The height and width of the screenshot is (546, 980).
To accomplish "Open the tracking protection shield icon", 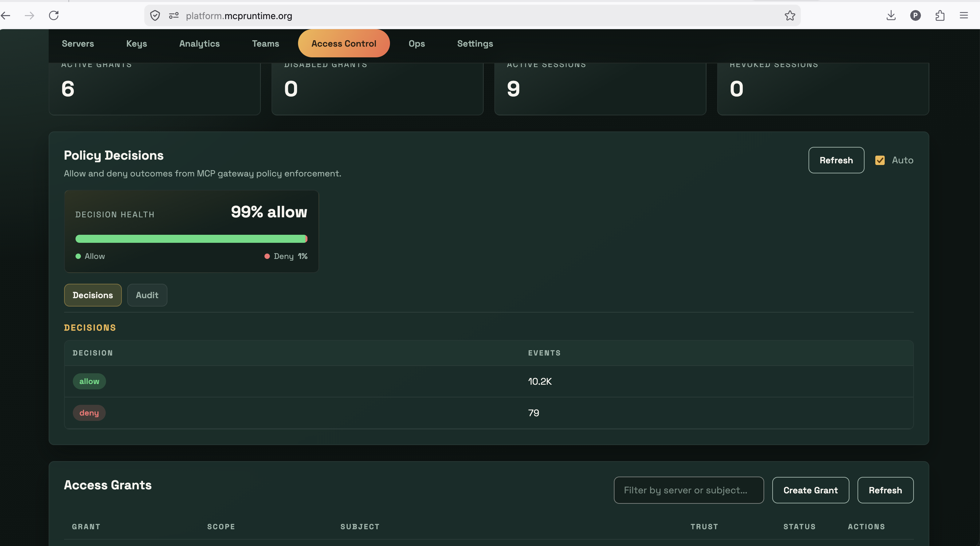I will click(155, 15).
